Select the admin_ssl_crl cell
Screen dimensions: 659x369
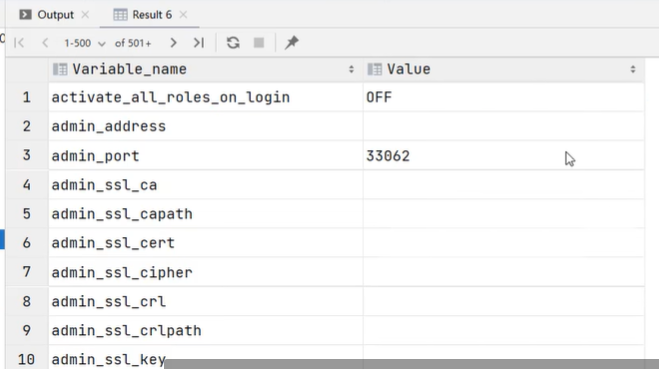206,301
